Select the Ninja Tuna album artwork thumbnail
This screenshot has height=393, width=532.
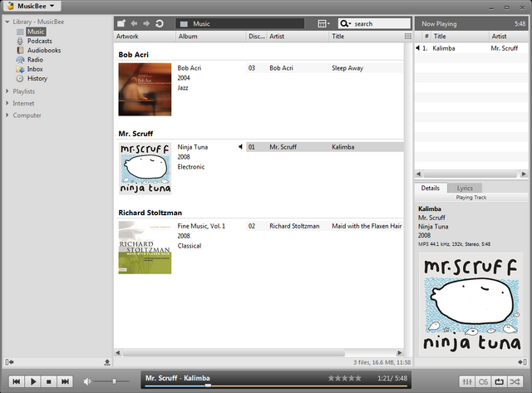145,169
